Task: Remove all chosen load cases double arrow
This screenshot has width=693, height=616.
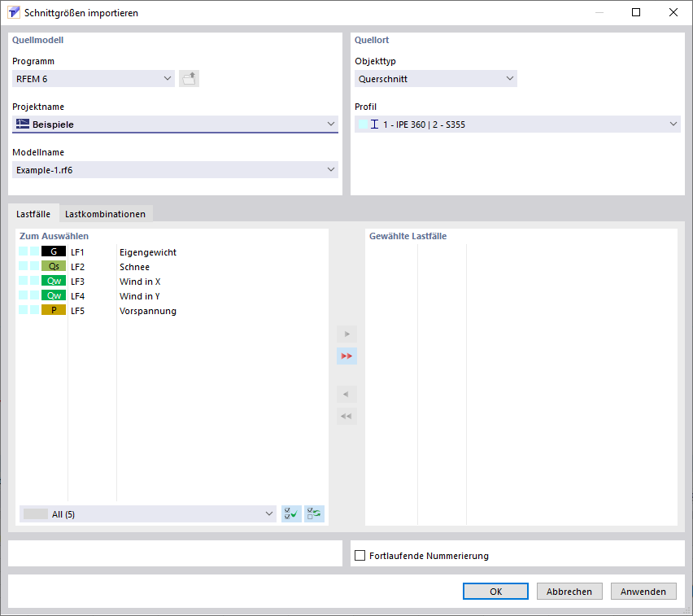Action: pyautogui.click(x=346, y=416)
